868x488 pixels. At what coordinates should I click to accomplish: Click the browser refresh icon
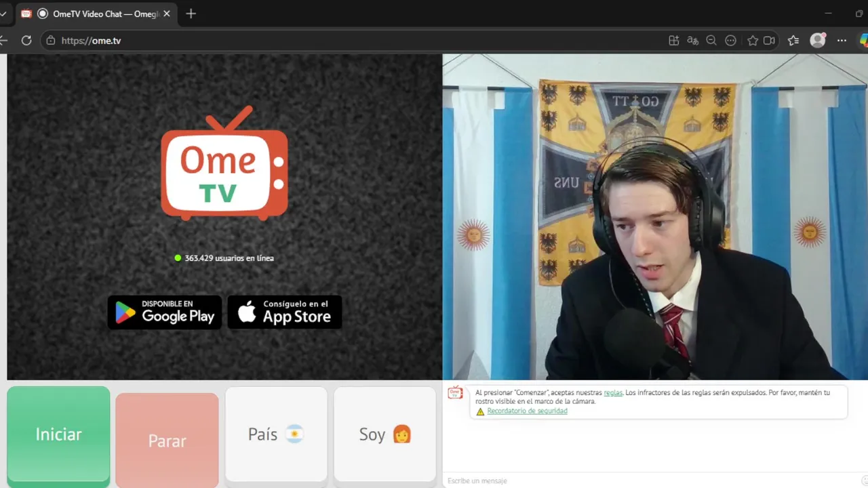point(26,41)
